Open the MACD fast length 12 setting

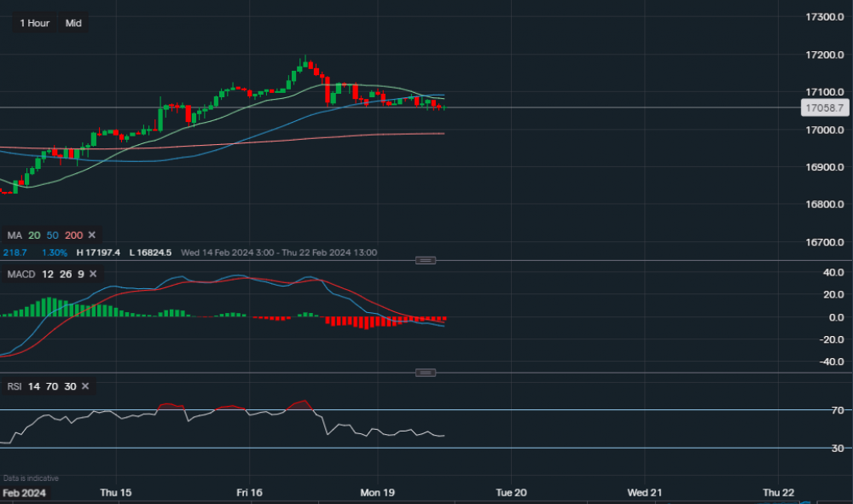pos(47,275)
